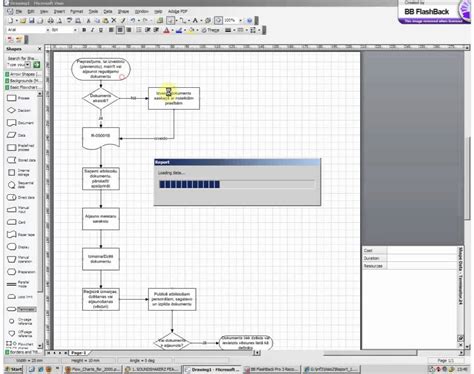Toggle the Bullets list button
Screen dimensions: 474x374
point(139,30)
